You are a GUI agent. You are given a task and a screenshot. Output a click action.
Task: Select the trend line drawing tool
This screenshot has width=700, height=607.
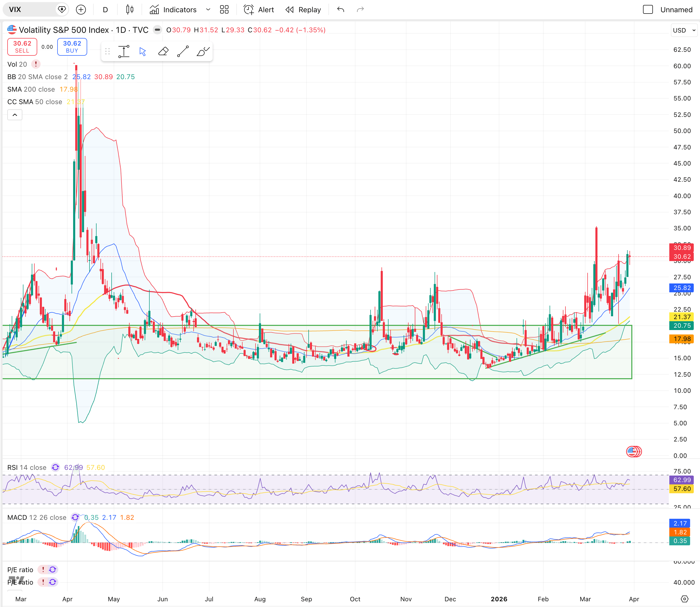tap(183, 52)
